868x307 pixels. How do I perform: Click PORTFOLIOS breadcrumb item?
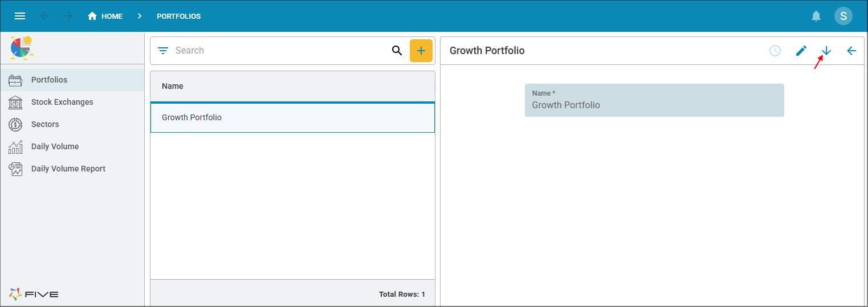178,16
